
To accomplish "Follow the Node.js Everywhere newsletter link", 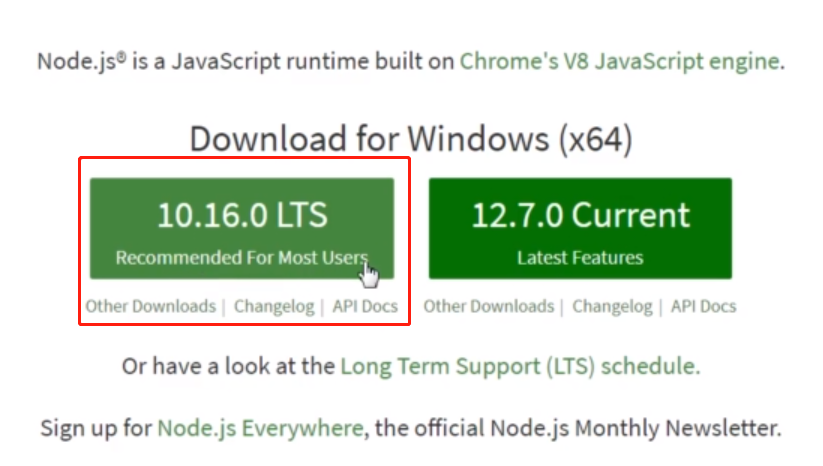I will [x=260, y=428].
